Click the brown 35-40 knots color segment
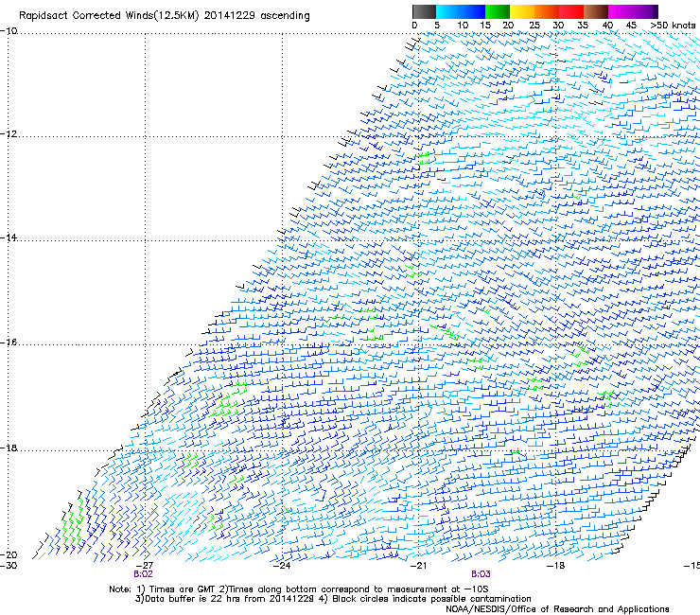Image resolution: width=700 pixels, height=615 pixels. tap(596, 11)
